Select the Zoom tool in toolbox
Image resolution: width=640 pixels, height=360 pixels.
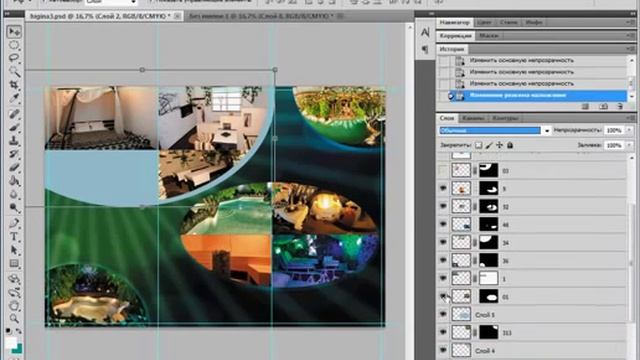[14, 318]
